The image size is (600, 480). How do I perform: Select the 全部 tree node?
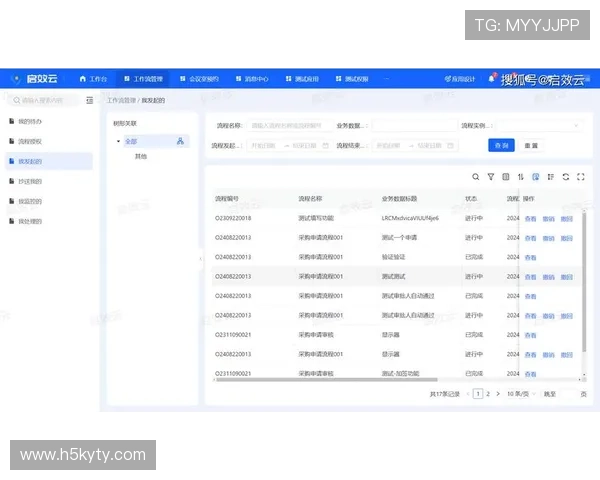(x=131, y=141)
